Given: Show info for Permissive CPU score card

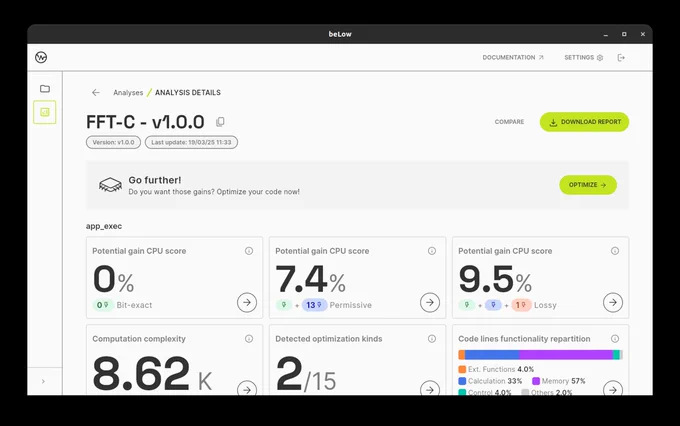Looking at the screenshot, I should [432, 251].
